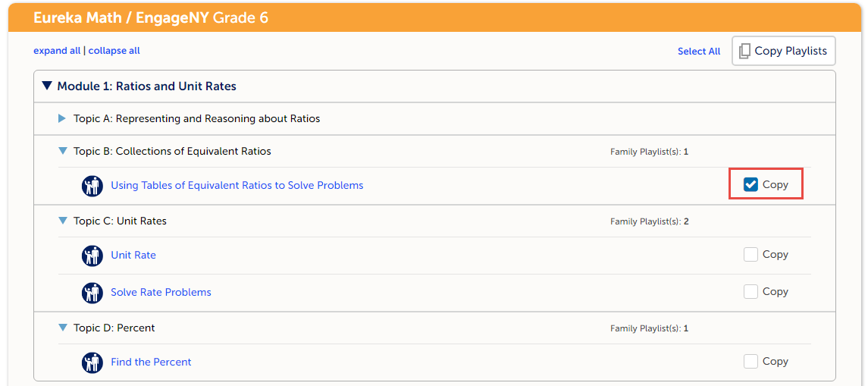Uncheck Copy for Using Tables of Equivalent Ratios
Screen dimensions: 868x386
click(x=750, y=185)
